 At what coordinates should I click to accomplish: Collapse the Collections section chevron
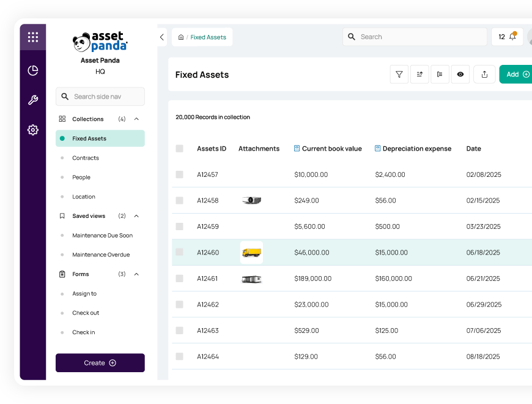(x=136, y=119)
